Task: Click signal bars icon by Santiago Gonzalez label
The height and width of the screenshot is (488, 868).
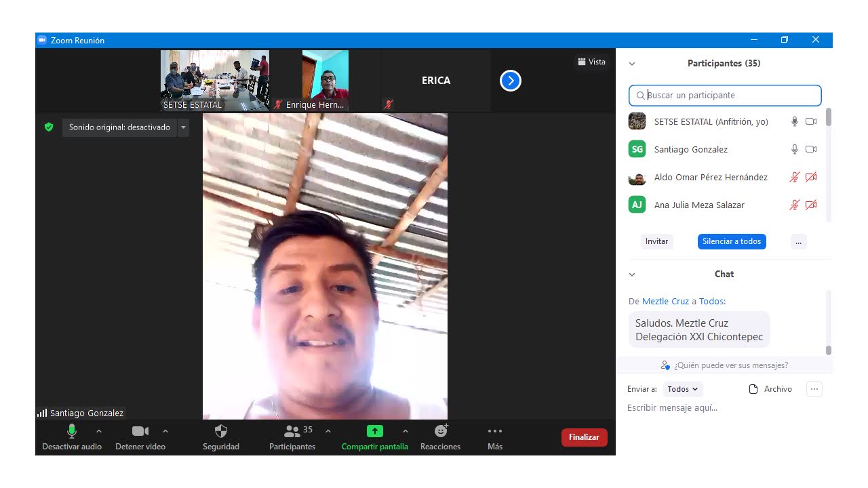Action: click(42, 413)
